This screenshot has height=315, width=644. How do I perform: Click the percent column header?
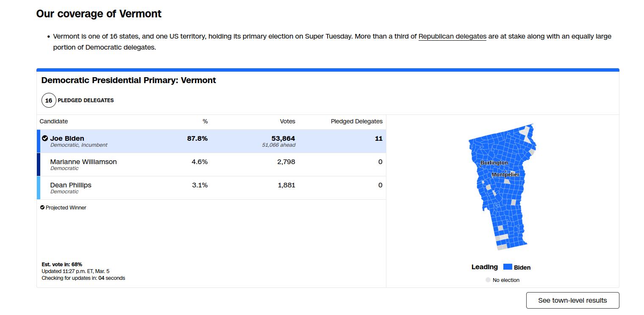click(x=205, y=121)
